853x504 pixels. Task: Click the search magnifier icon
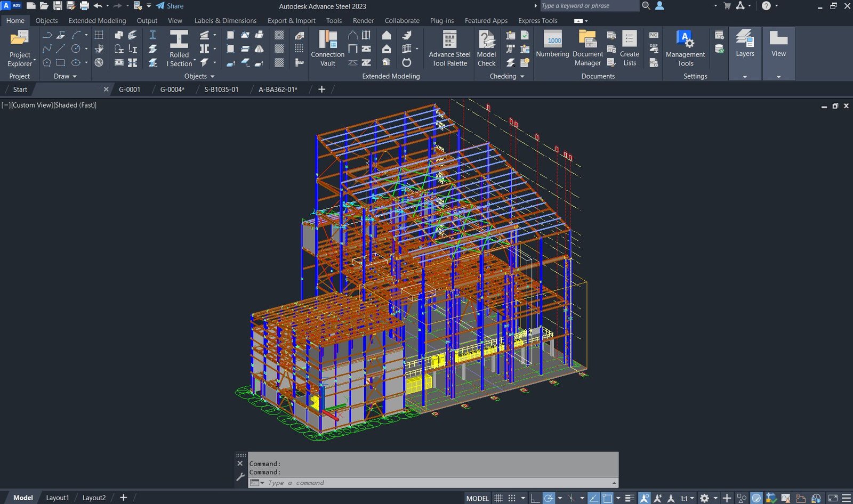tap(646, 6)
